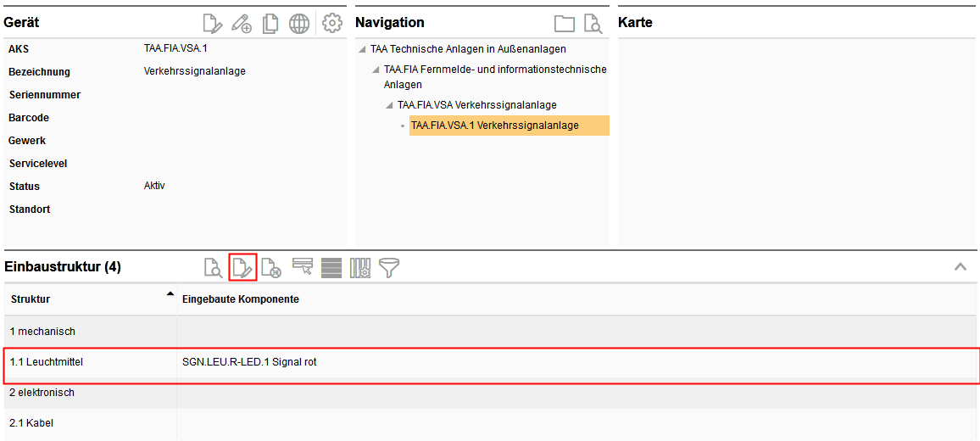Open the globe icon in Gerät toolbar
The image size is (980, 441).
[x=299, y=24]
